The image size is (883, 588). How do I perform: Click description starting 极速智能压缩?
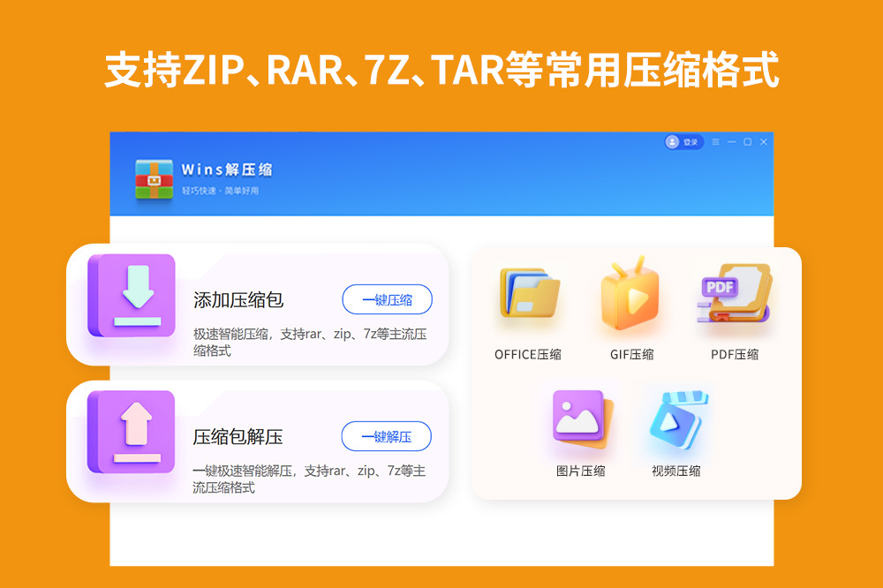(x=310, y=343)
